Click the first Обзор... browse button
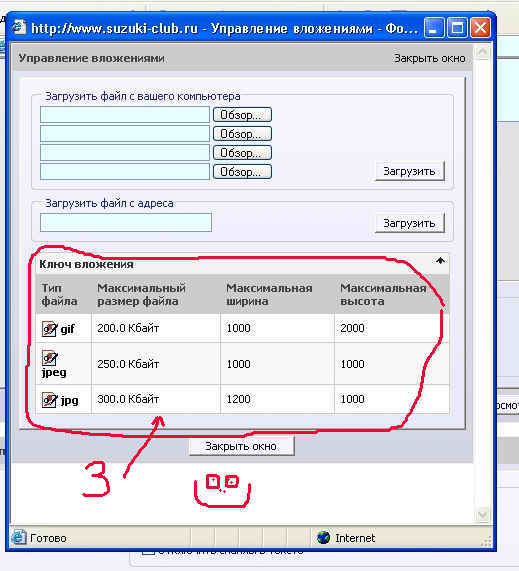This screenshot has height=571, width=519. pyautogui.click(x=242, y=115)
